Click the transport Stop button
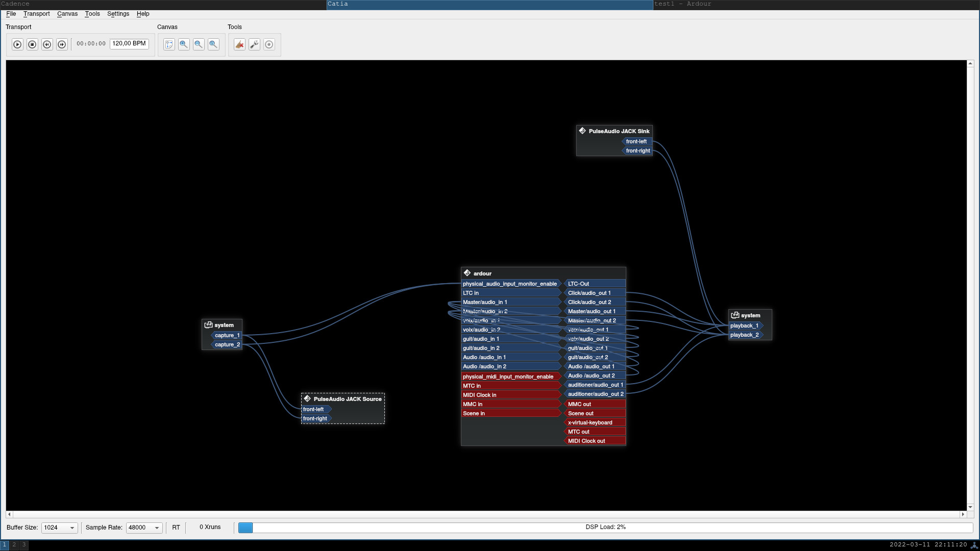The height and width of the screenshot is (551, 980). pos(32,44)
